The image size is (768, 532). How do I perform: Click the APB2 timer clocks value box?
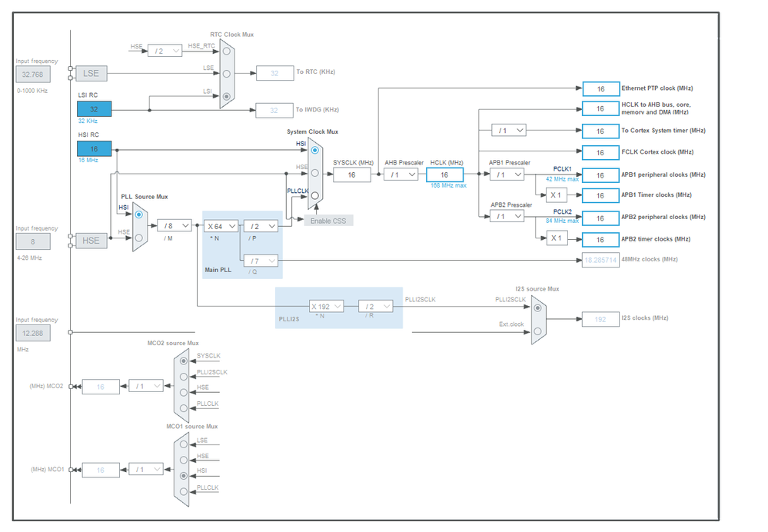600,240
